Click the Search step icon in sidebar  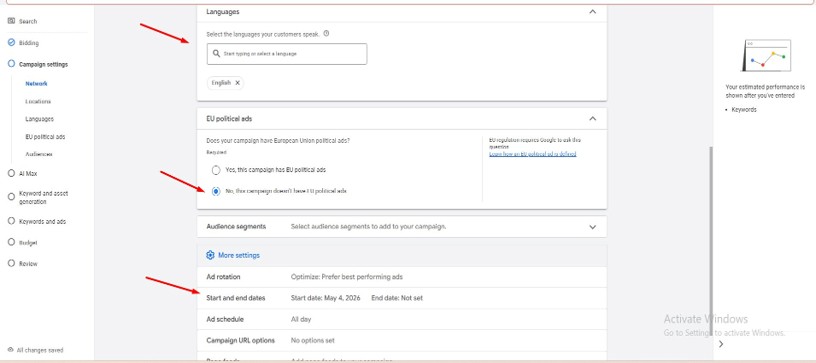pyautogui.click(x=11, y=21)
